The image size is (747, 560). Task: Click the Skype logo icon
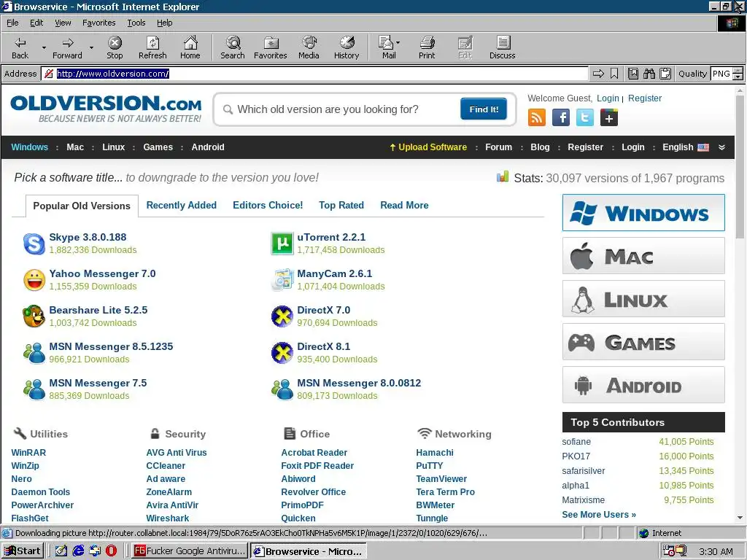pos(34,244)
